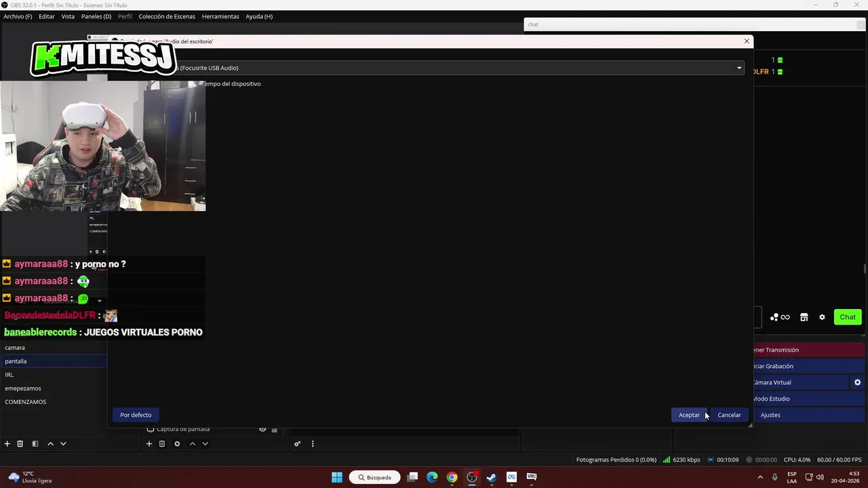Move scene up with arrow icon
This screenshot has height=488, width=868.
pos(50,444)
